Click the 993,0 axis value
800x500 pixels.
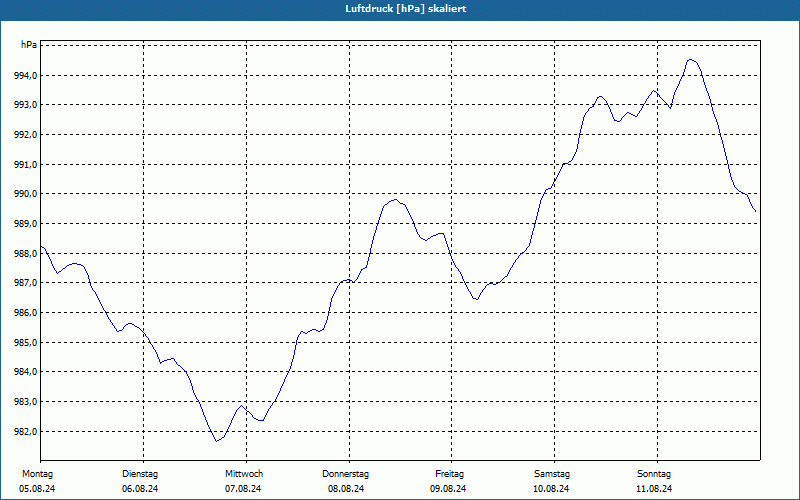coord(25,105)
